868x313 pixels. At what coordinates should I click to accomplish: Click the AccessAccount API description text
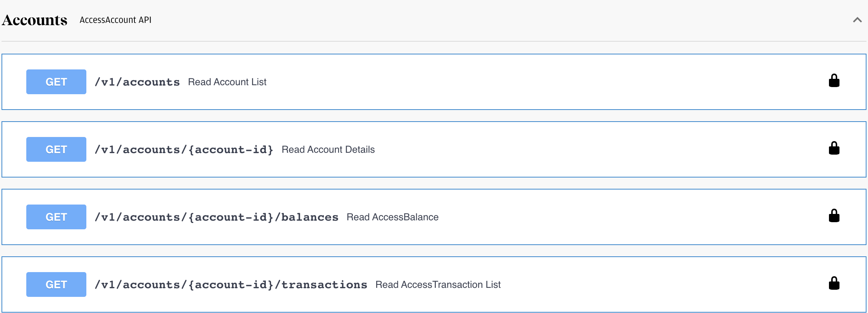pos(116,20)
